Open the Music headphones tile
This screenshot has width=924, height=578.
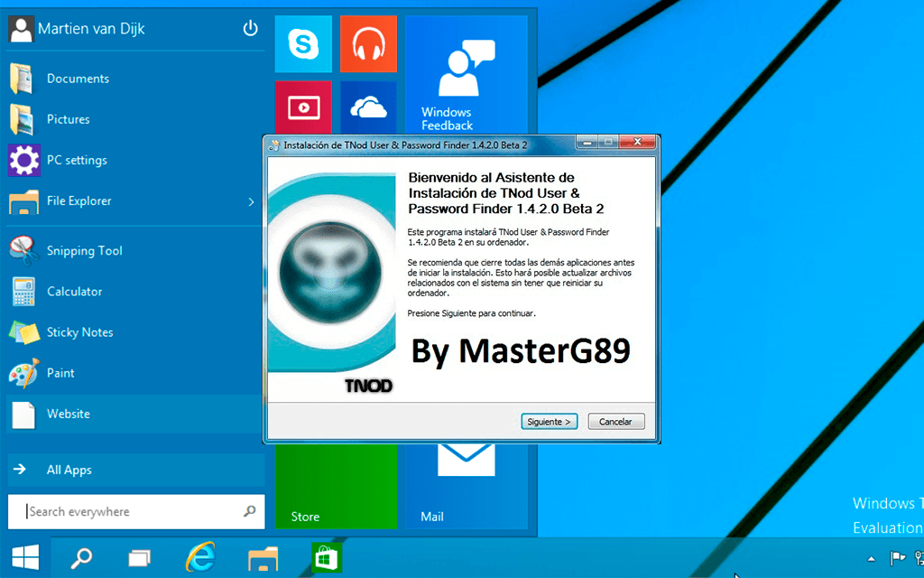368,44
